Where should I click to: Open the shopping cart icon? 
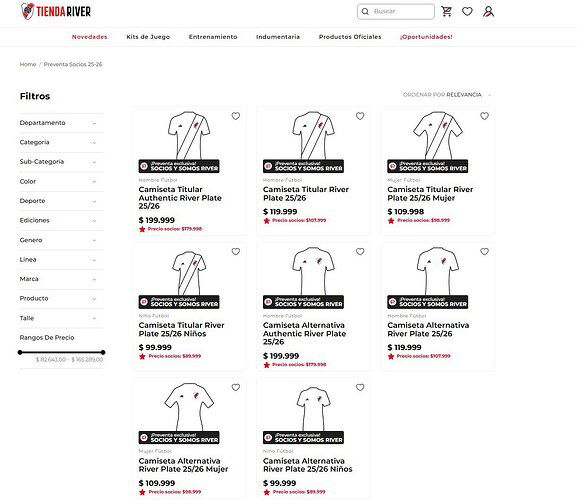[x=447, y=11]
